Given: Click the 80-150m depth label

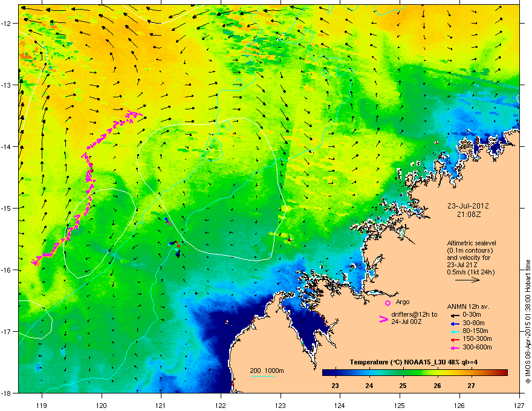Looking at the screenshot, I should [x=475, y=331].
